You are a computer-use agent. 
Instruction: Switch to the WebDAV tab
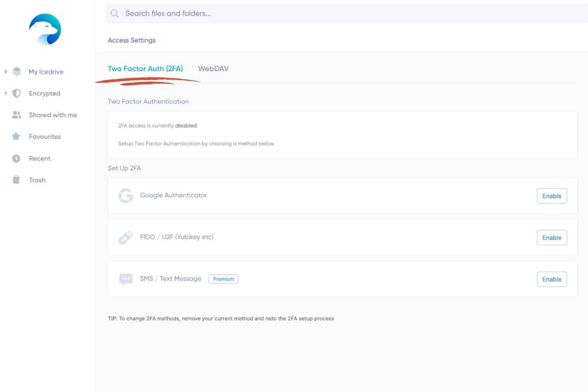tap(213, 69)
